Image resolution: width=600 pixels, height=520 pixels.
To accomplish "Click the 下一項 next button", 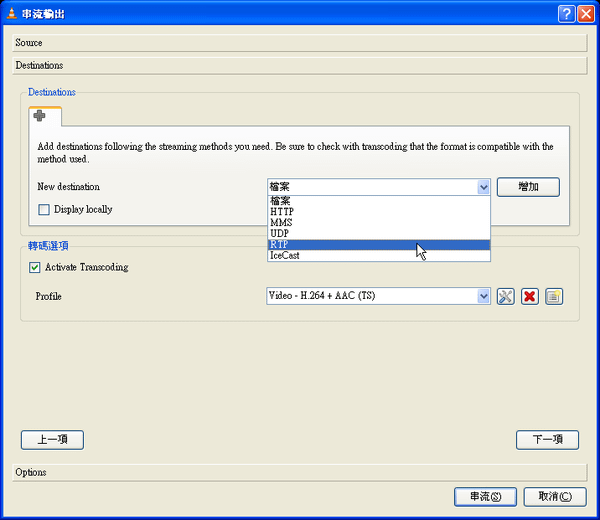I will click(547, 440).
